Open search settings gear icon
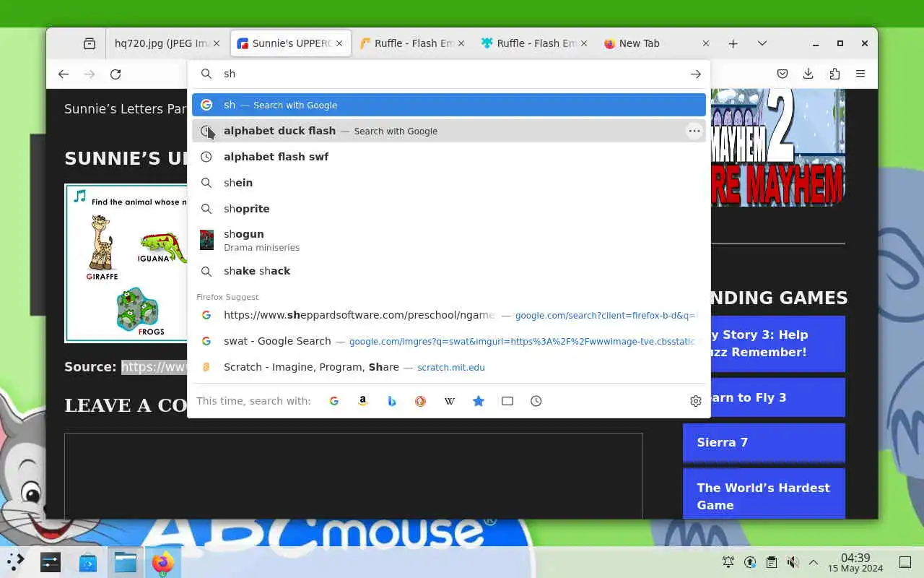Viewport: 924px width, 578px height. 696,401
